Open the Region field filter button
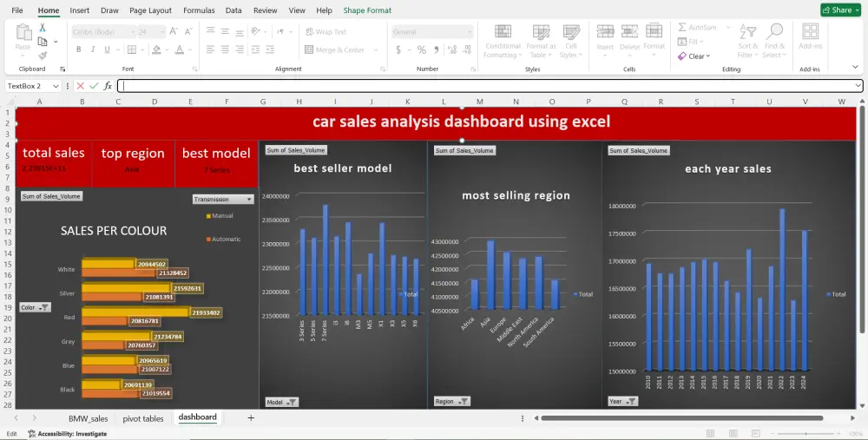Viewport: 868px width, 440px height. pos(452,402)
